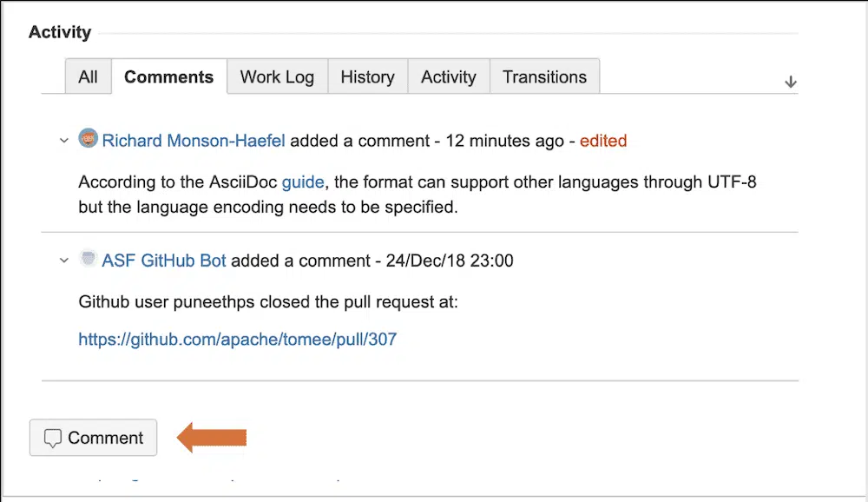Switch to the Activity tab

[x=448, y=76]
